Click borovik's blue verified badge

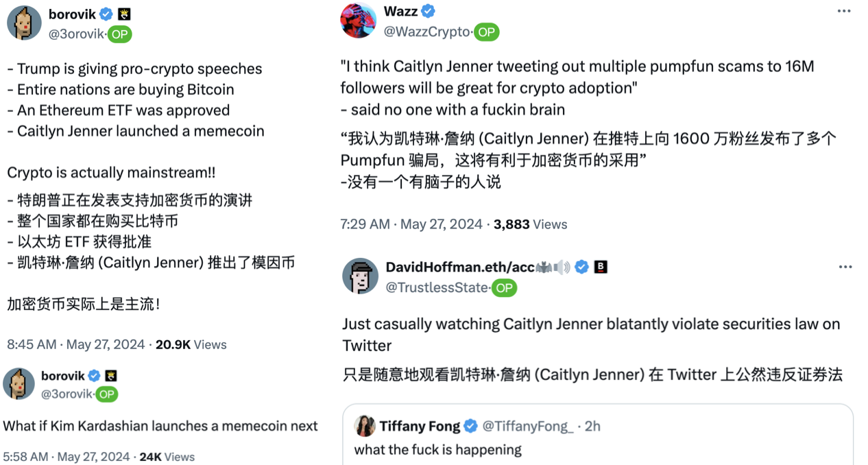click(105, 14)
